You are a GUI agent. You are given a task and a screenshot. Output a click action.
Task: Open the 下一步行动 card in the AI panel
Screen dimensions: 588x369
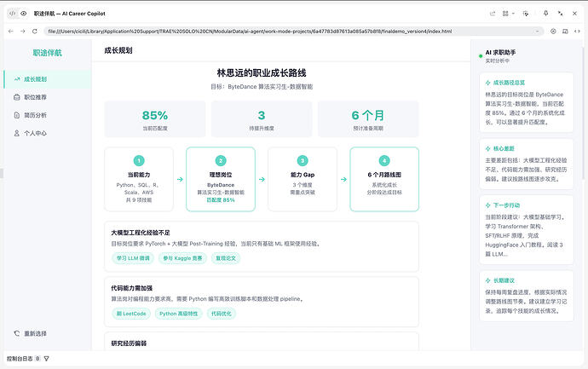point(527,229)
